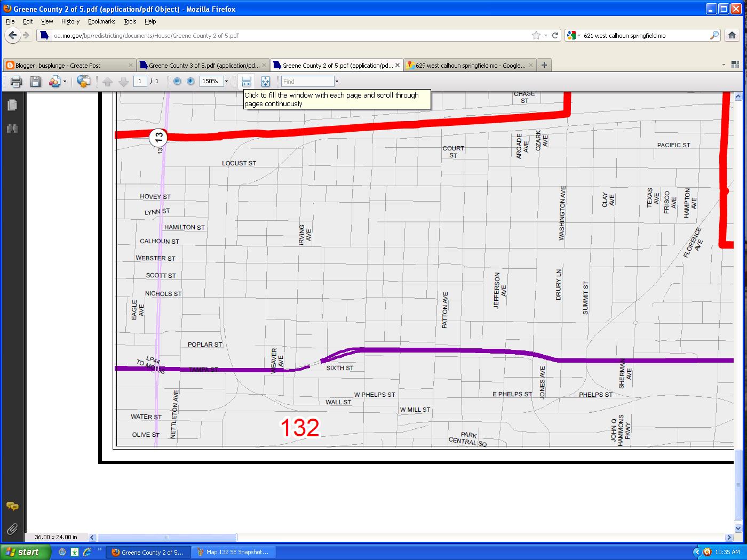Open the dropdown arrow beside collaborate icon
This screenshot has width=747, height=560.
point(65,82)
